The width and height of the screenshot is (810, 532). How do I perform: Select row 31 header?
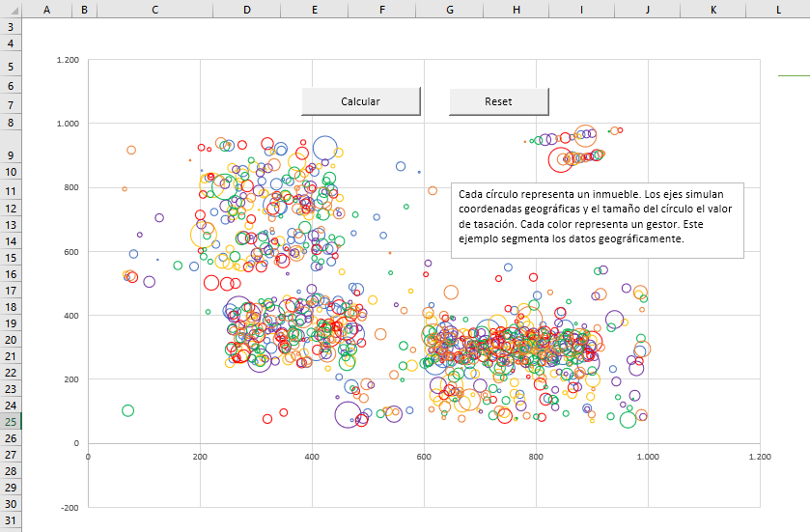pyautogui.click(x=11, y=521)
